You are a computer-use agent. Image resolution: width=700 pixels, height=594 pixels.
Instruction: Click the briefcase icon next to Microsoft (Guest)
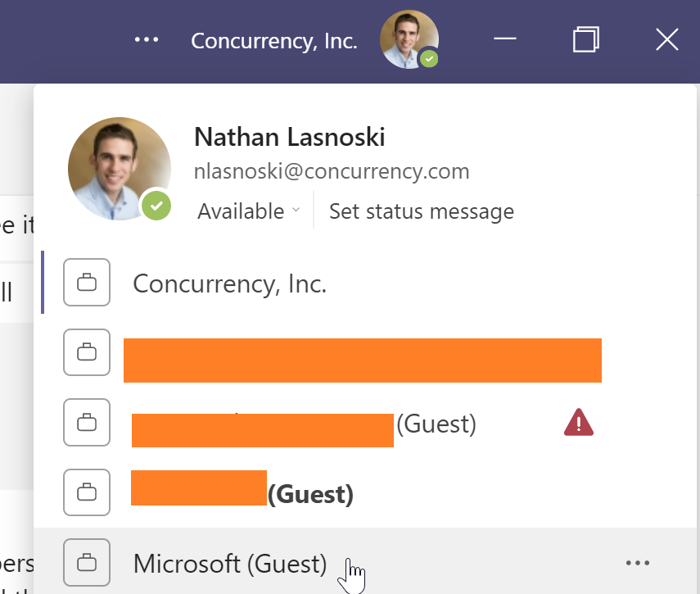coord(87,564)
